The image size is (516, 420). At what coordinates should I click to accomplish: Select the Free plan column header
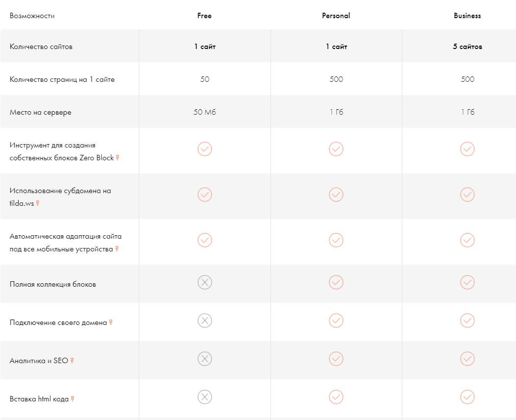tap(204, 16)
